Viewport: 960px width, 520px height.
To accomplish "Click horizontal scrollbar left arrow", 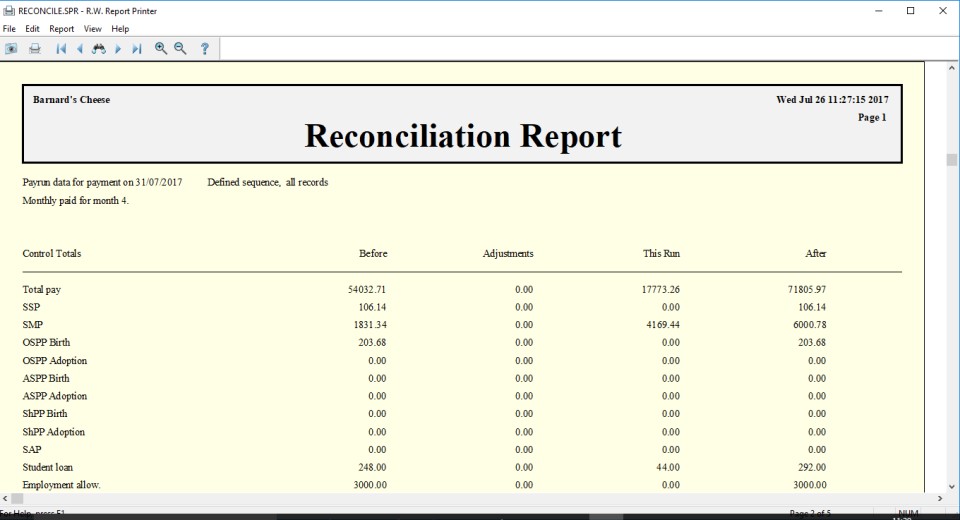I will tap(6, 498).
